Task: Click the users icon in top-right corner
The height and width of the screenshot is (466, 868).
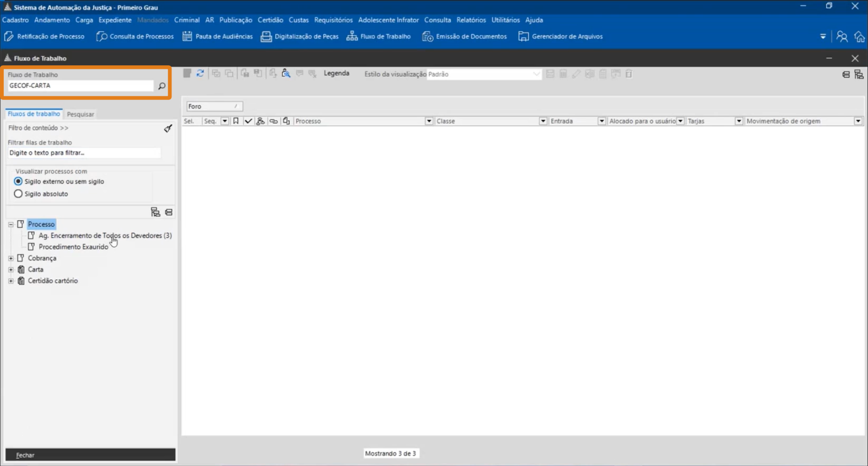Action: (842, 36)
